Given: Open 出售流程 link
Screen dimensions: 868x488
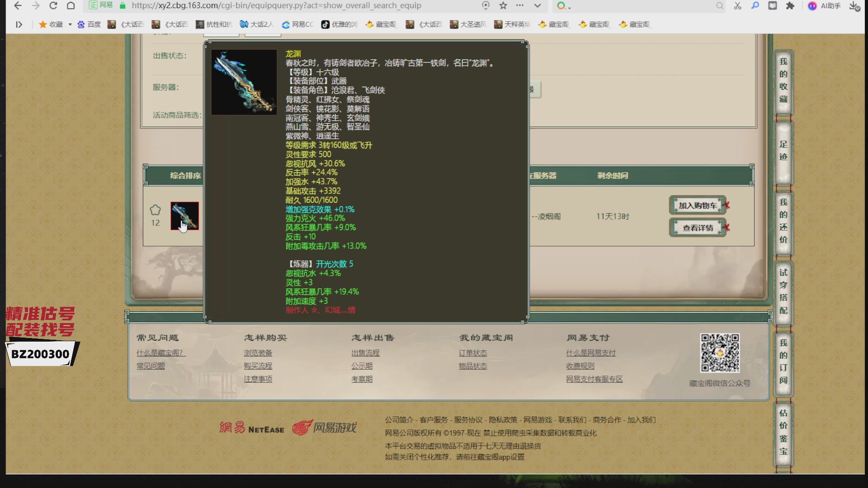Looking at the screenshot, I should pyautogui.click(x=365, y=353).
